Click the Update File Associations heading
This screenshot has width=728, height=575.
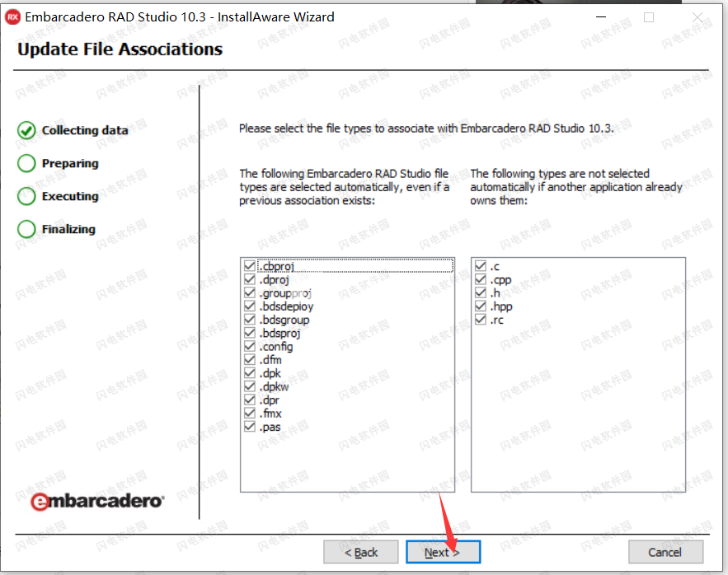coord(120,49)
